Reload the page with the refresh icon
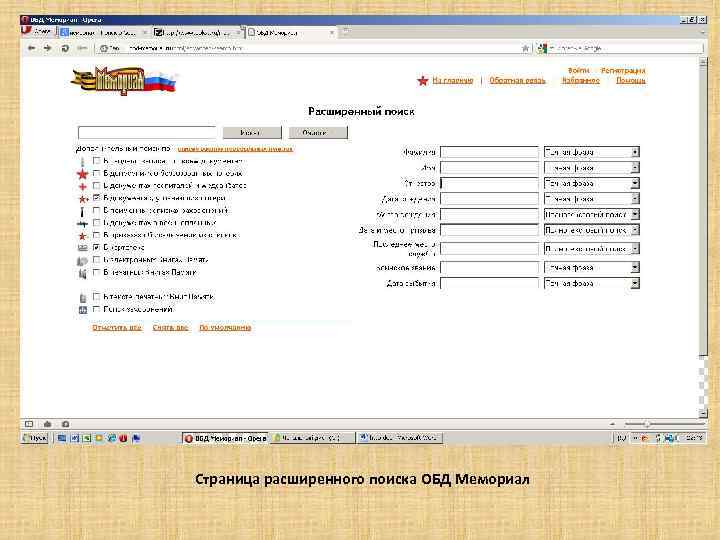This screenshot has width=720, height=540. click(65, 48)
